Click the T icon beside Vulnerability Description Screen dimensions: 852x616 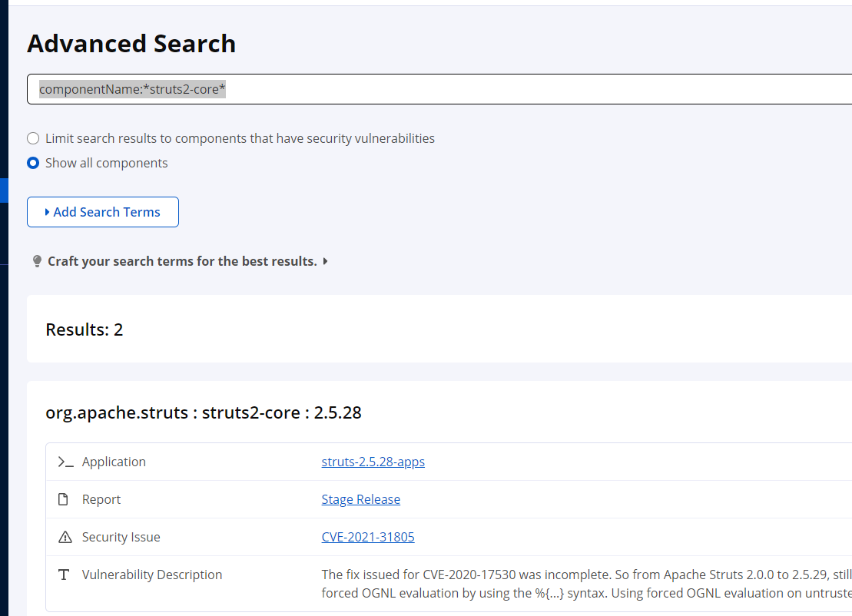coord(65,575)
